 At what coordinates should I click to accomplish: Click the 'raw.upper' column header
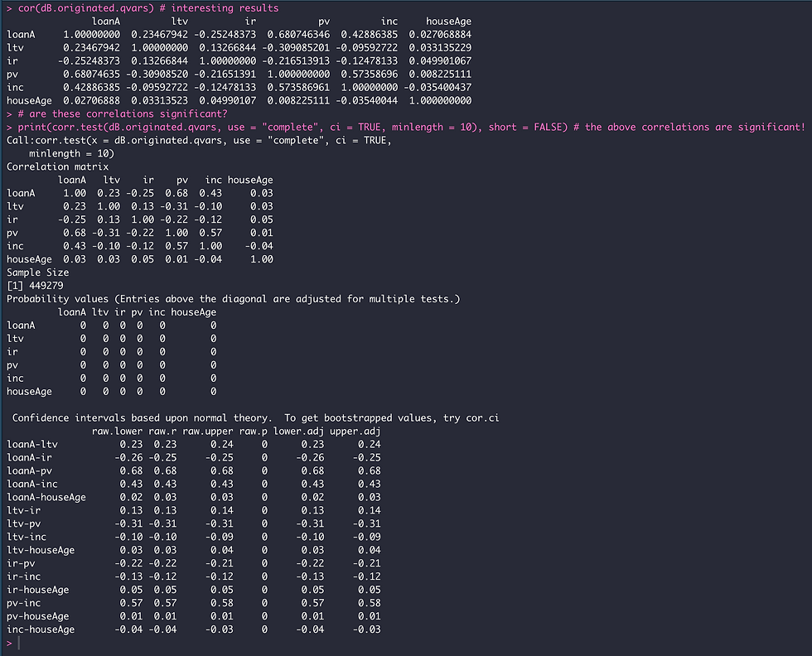tap(208, 432)
